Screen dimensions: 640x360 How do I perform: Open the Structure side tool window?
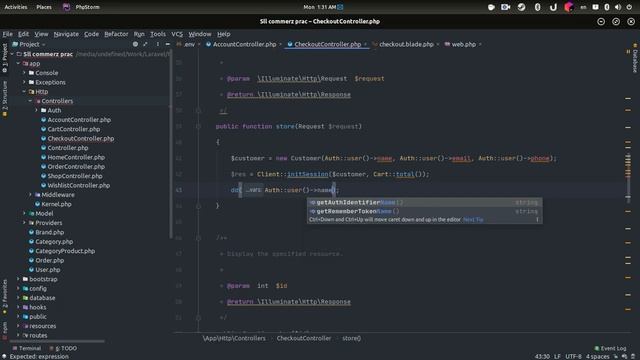(4, 99)
